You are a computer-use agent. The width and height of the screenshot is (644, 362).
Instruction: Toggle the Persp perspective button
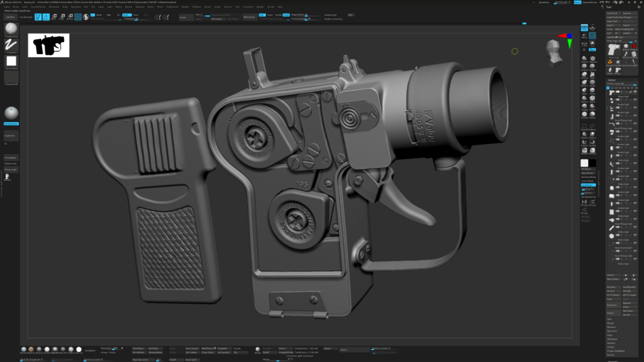[584, 28]
